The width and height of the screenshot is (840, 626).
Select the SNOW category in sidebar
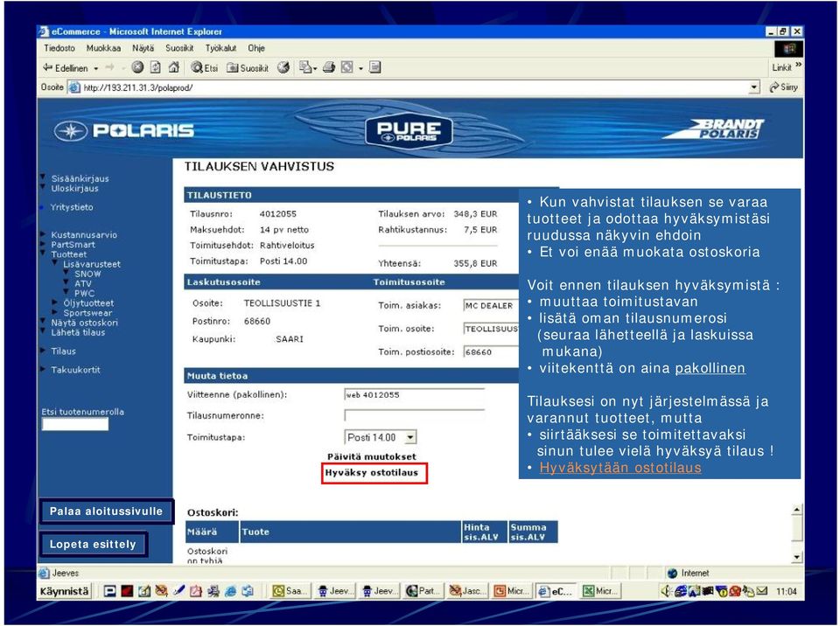point(87,274)
